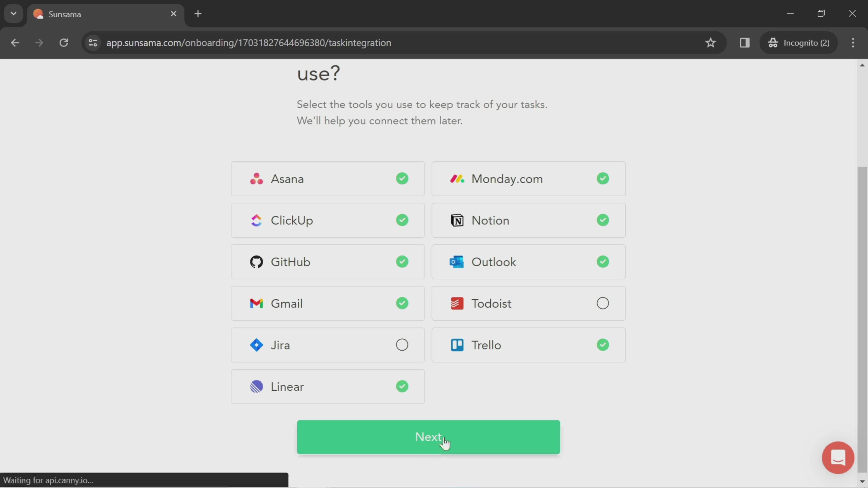The height and width of the screenshot is (488, 868).
Task: Select the Sunsama browser tab
Action: pos(106,14)
